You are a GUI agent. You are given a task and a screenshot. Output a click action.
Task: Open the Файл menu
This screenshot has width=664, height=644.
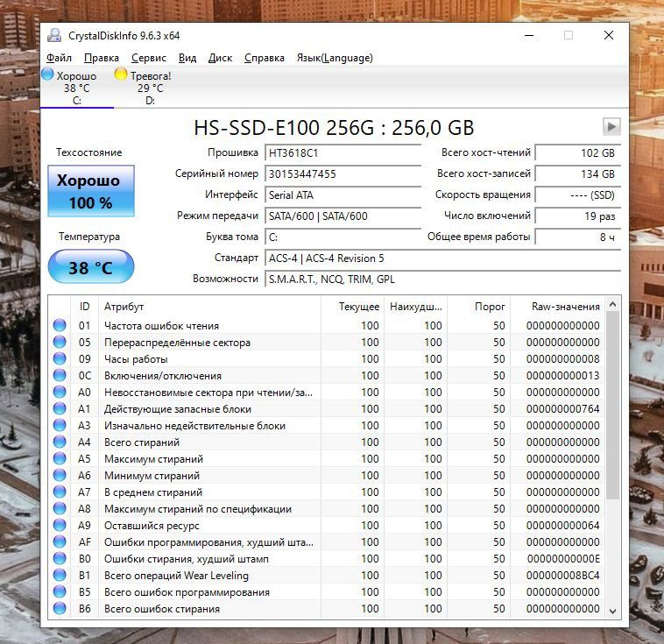tap(59, 58)
